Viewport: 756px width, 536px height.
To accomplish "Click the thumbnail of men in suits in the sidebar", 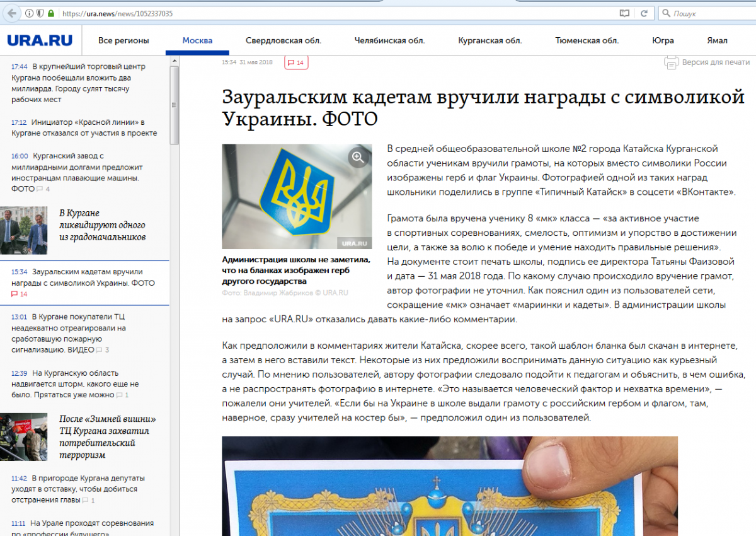I will [23, 230].
